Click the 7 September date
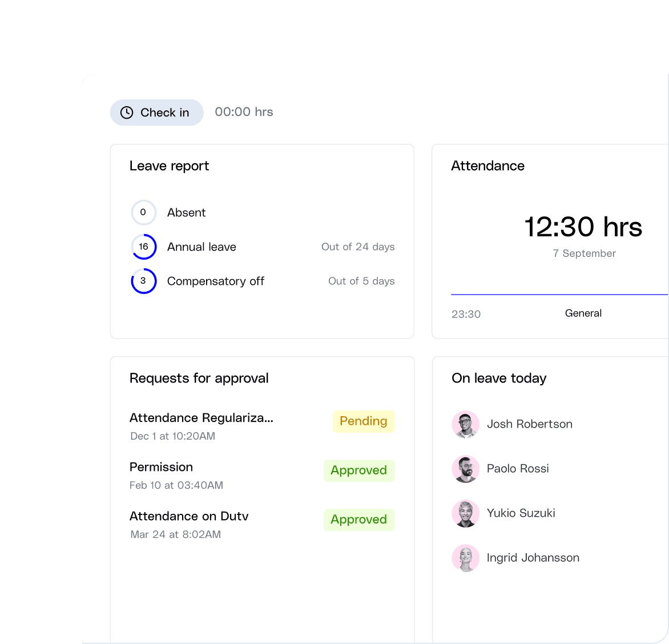 pos(584,253)
